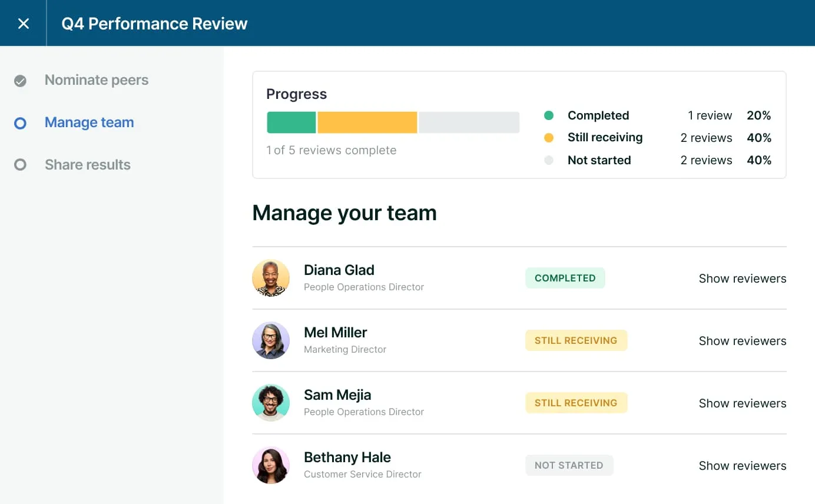Click Mel Miller's STILL RECEIVING badge
Viewport: 815px width, 504px height.
tap(576, 340)
